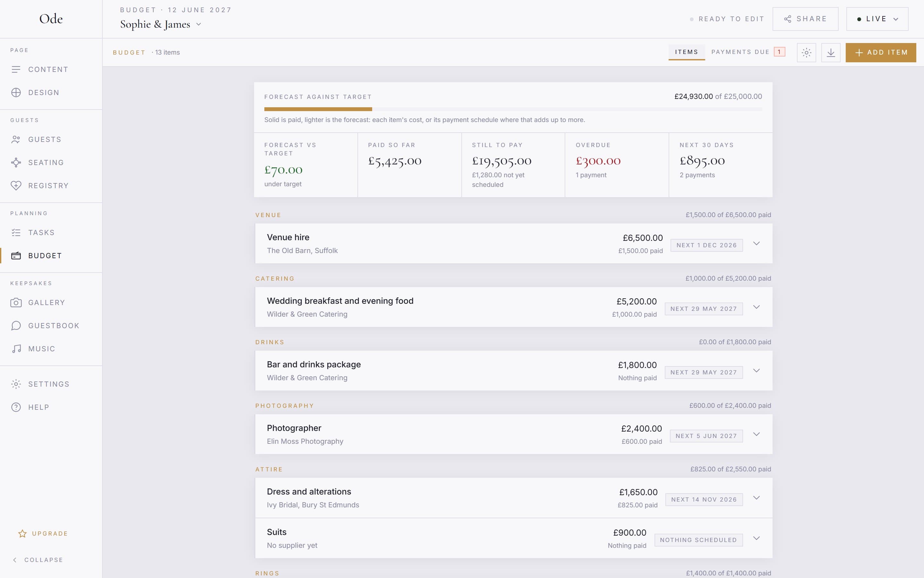This screenshot has height=578, width=924.
Task: Click the "Elin Moss Photography" supplier text
Action: pyautogui.click(x=305, y=442)
